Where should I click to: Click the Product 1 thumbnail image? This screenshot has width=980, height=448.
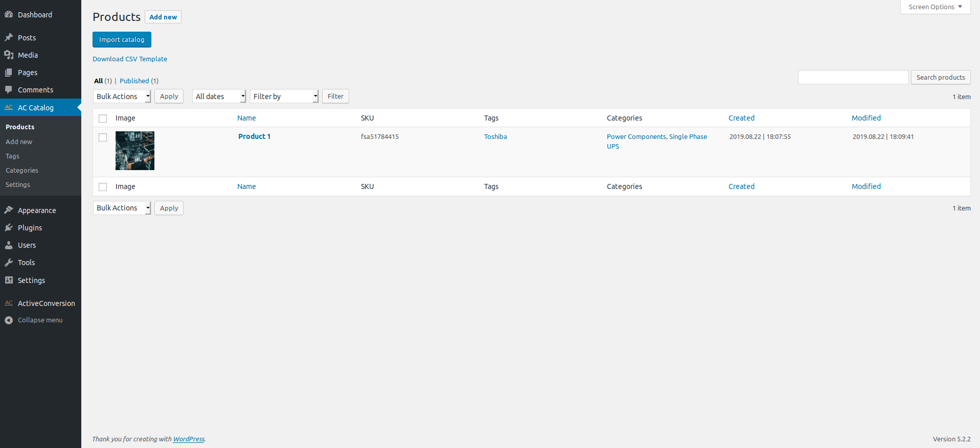135,151
